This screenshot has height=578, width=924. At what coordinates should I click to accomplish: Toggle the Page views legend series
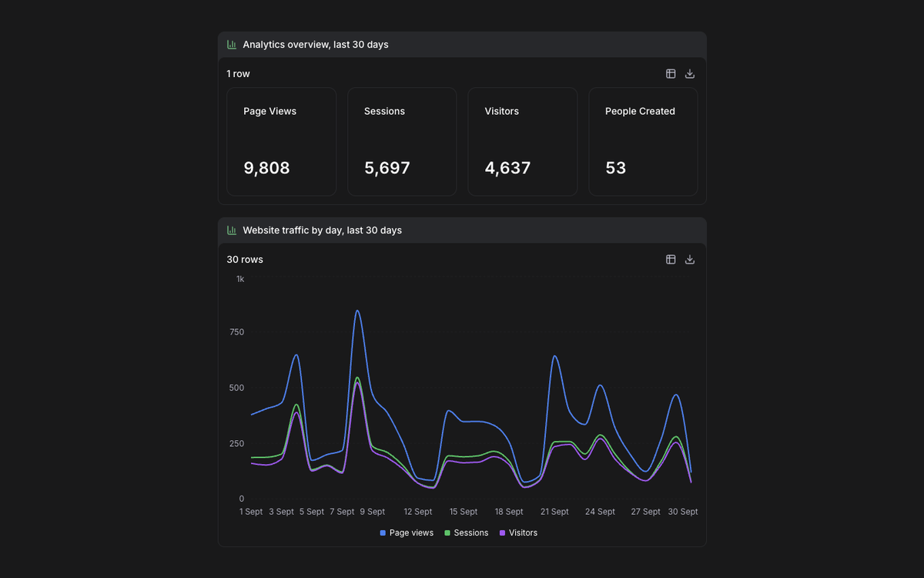tap(407, 533)
